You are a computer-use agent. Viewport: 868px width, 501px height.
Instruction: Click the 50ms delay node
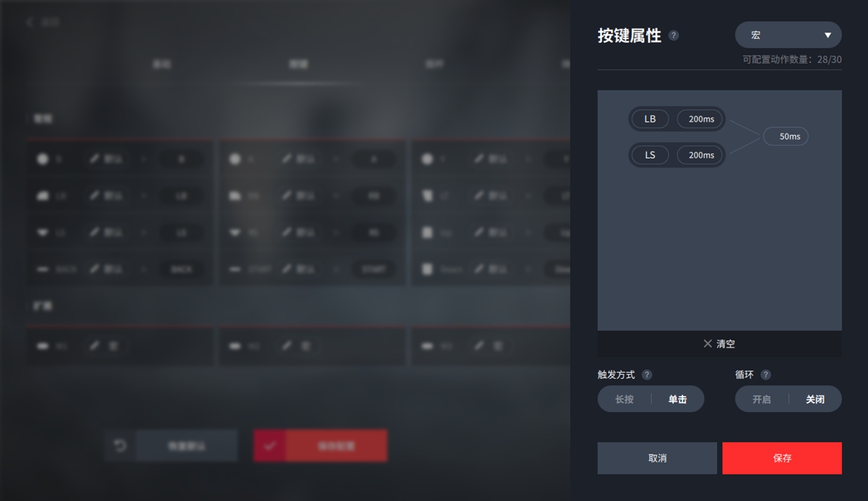(x=786, y=136)
